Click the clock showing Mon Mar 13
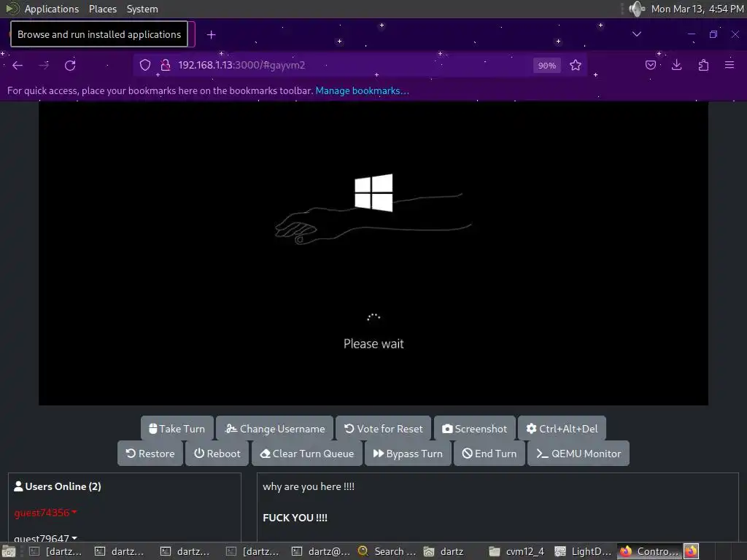 697,9
